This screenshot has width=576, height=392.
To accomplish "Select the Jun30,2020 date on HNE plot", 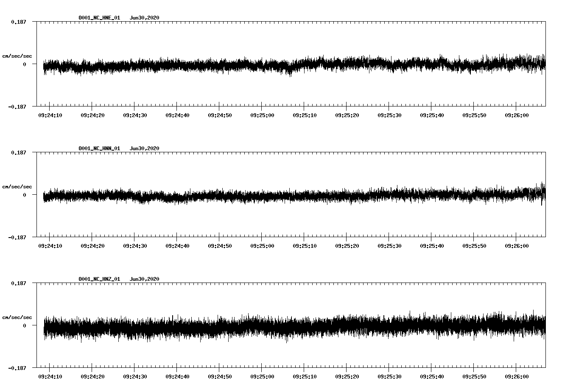I will [x=145, y=18].
